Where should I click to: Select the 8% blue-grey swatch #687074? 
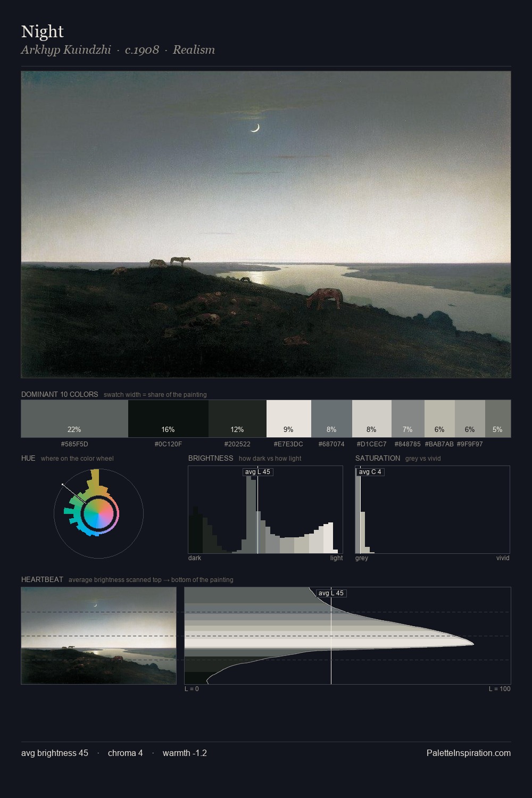tap(331, 419)
